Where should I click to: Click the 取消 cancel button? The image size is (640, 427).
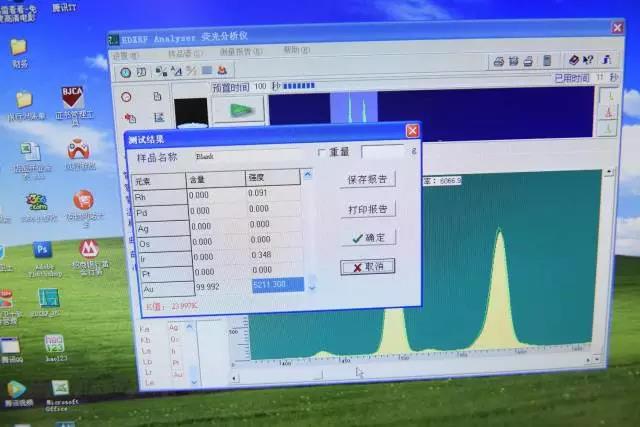click(x=367, y=267)
